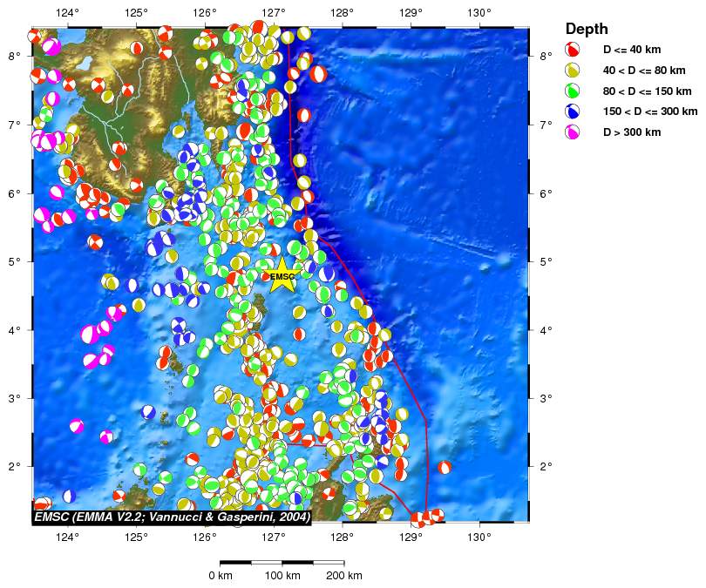Screen dimensions: 706x588
Task: Click the red D <= 40 km legend icon
Action: [x=574, y=50]
